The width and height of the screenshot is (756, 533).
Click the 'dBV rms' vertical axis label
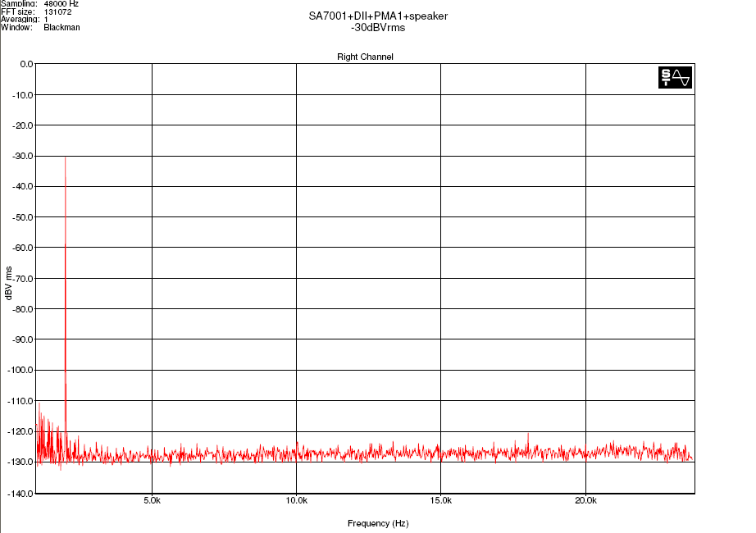(x=8, y=283)
